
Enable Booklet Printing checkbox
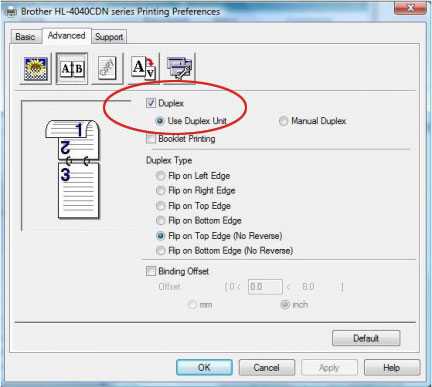151,138
